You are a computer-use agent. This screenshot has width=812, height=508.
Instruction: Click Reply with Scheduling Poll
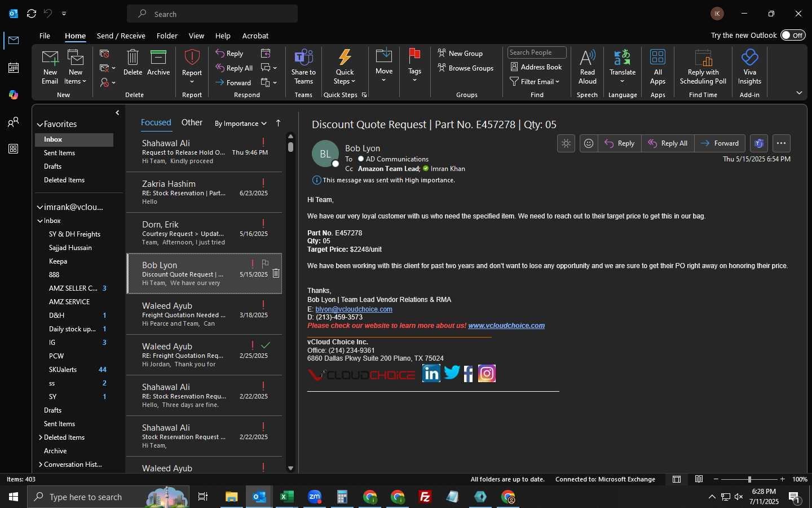(703, 67)
